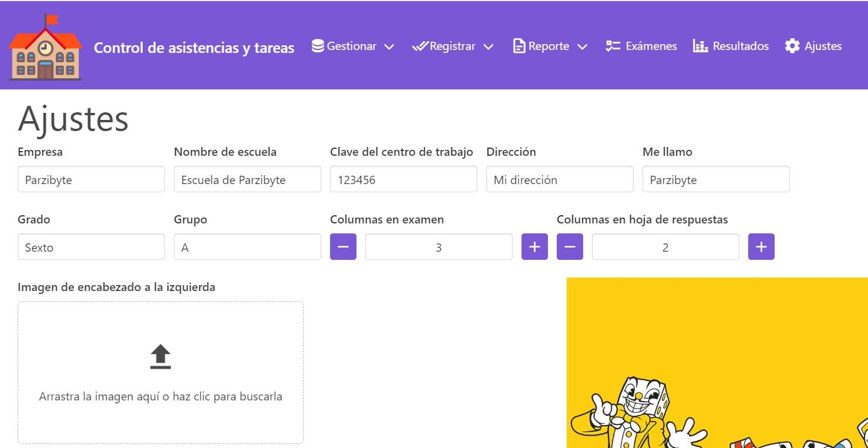Click the Nombre de escuela field

tap(247, 179)
